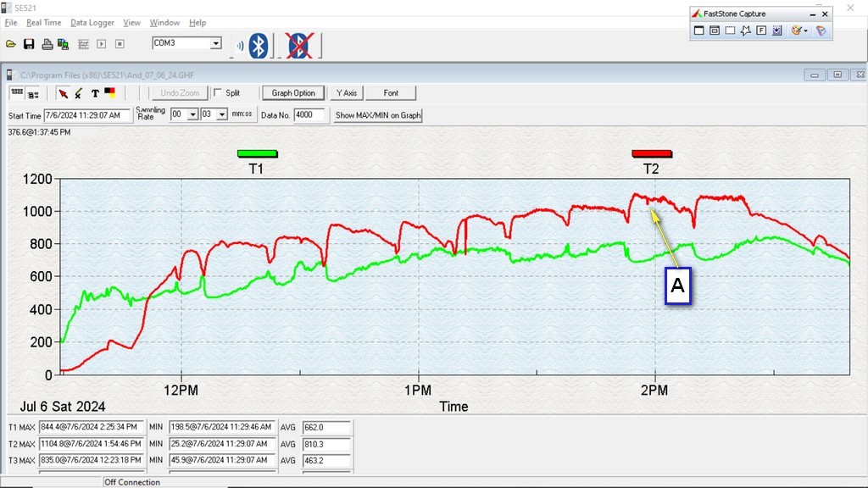Select the red arrow cursor tool
868x488 pixels.
[x=63, y=93]
